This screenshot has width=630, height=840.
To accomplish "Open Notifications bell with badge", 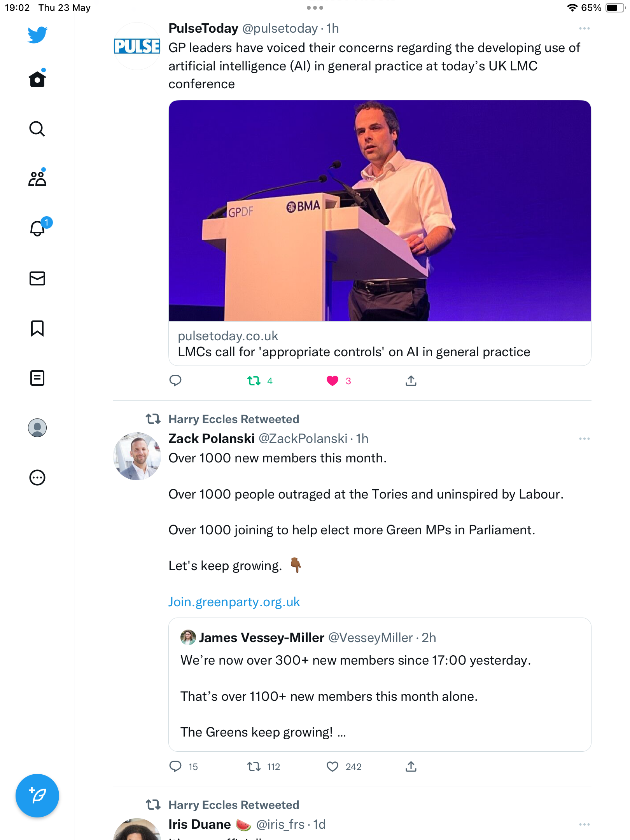I will pos(38,227).
